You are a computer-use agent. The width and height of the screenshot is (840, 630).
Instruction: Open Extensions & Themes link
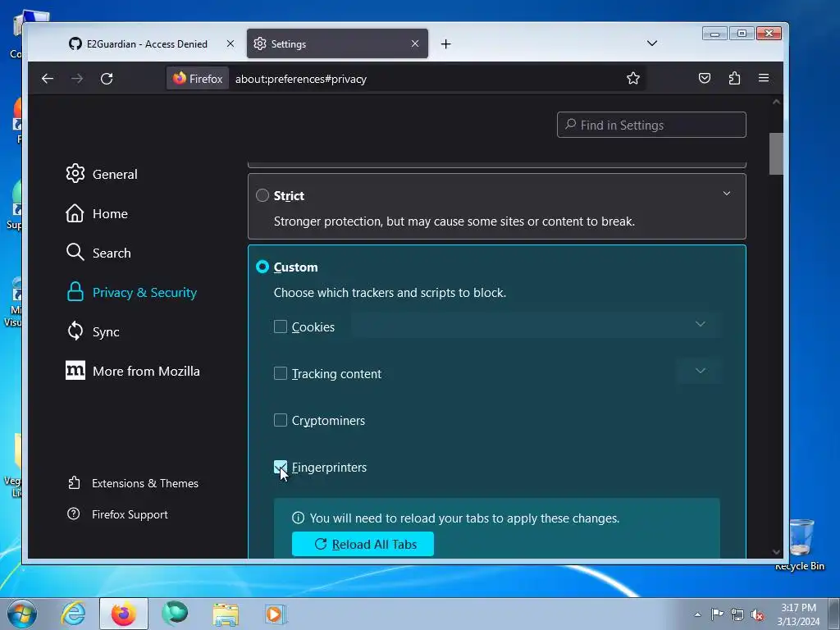[133, 483]
